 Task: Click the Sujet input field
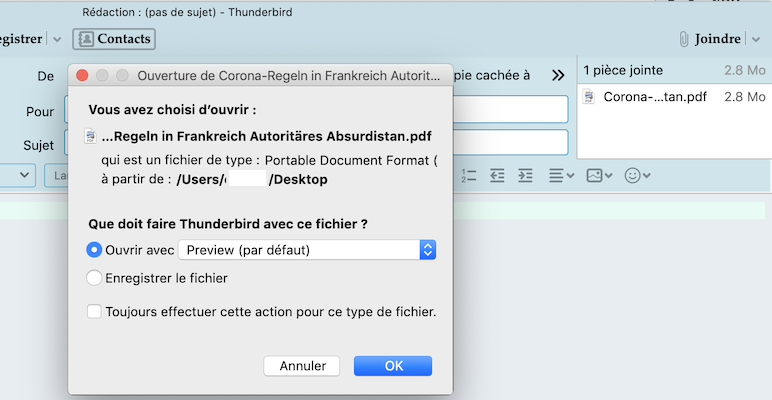510,142
